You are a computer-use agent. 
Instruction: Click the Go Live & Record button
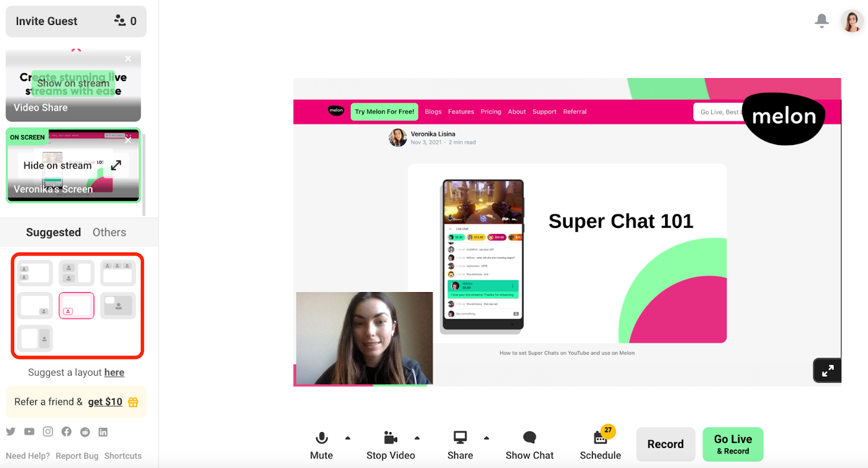pyautogui.click(x=733, y=444)
